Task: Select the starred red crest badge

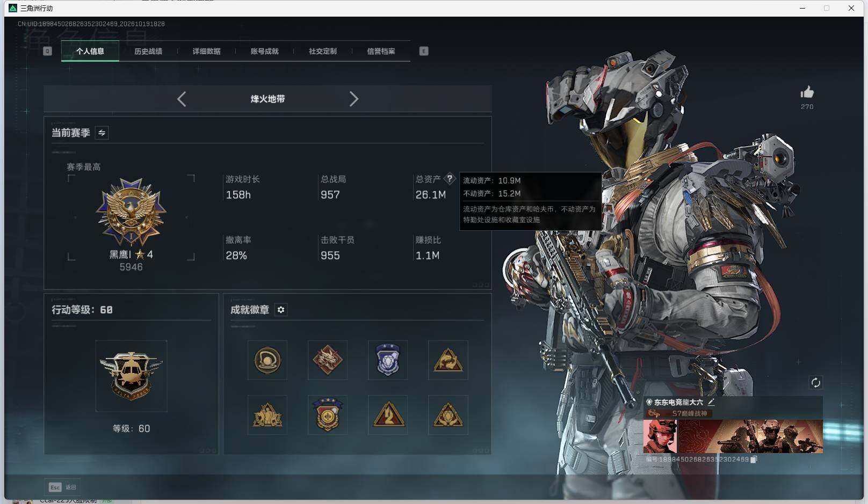Action: tap(328, 415)
